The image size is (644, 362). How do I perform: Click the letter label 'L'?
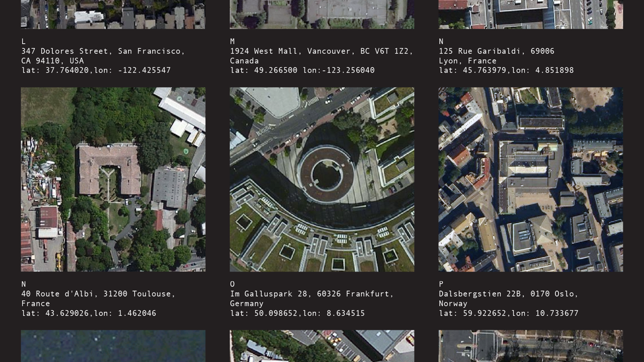point(23,41)
